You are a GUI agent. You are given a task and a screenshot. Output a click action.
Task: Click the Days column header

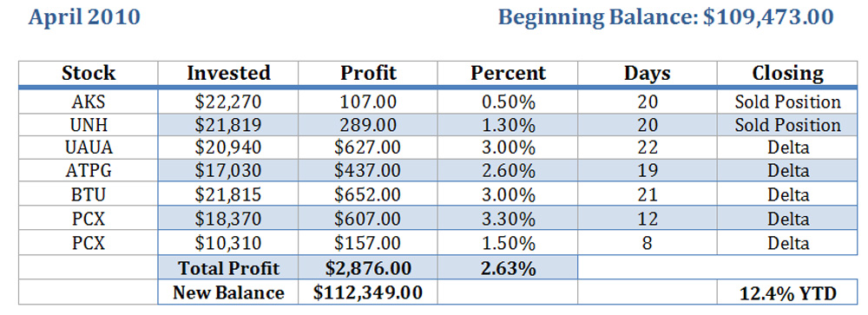648,73
